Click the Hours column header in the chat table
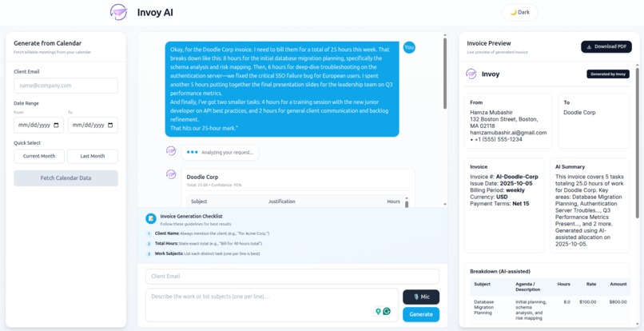 point(393,201)
